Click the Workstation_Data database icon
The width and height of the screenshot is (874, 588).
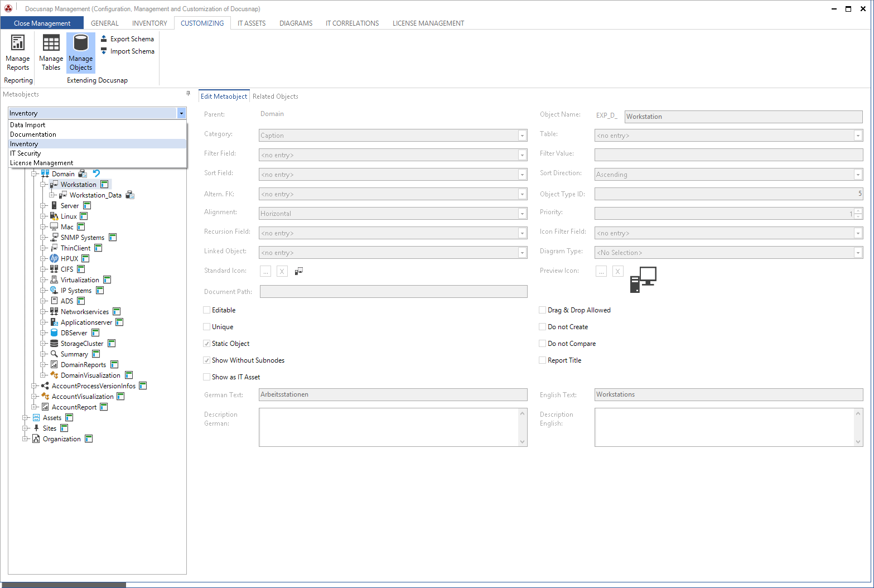click(130, 195)
